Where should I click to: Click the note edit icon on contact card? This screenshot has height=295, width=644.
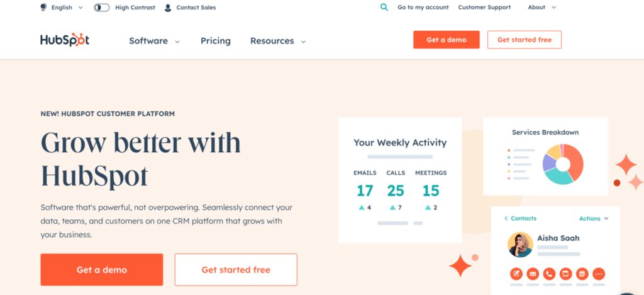(x=516, y=274)
